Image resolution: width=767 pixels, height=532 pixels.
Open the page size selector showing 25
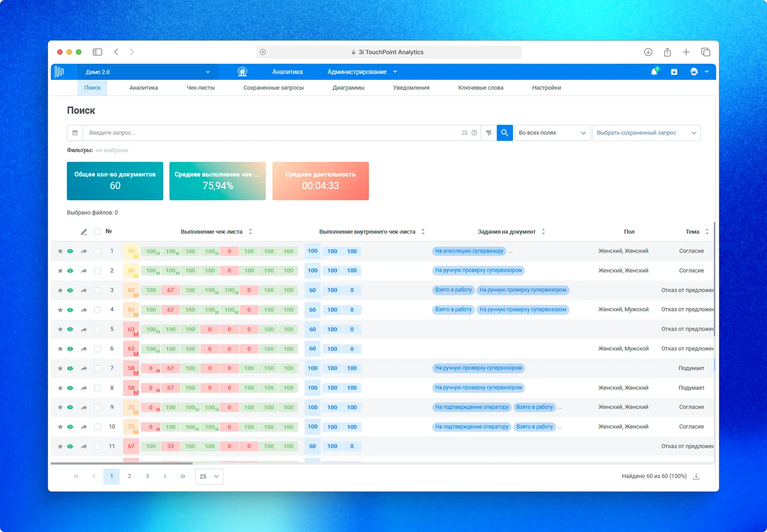coord(209,476)
